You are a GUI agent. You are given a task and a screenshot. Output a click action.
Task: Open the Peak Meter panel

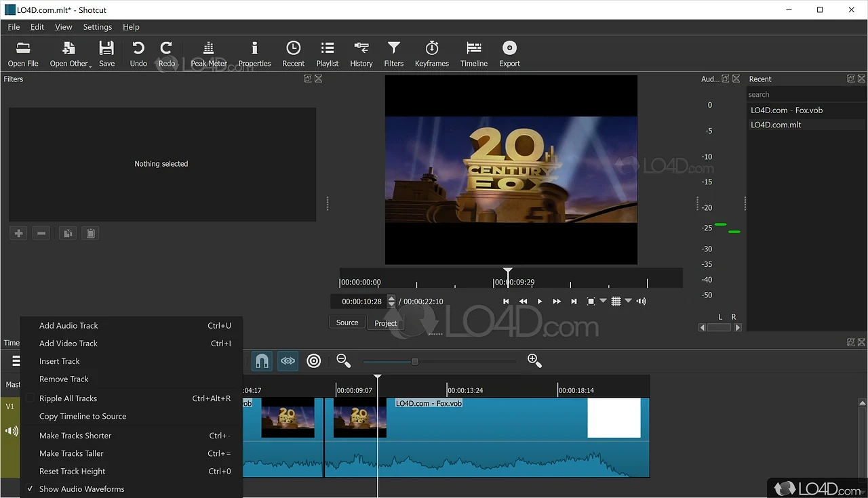pos(208,54)
